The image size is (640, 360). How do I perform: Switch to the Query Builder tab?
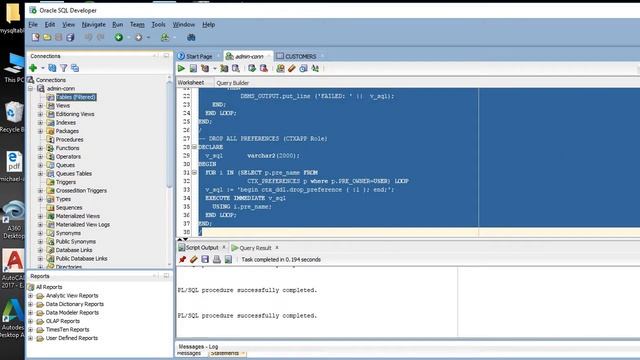[x=233, y=83]
